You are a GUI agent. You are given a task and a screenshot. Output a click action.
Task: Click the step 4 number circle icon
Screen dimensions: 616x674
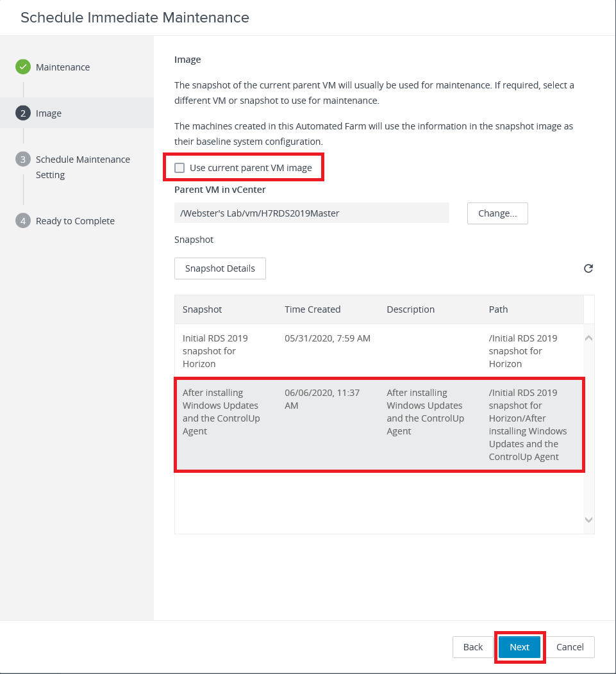[23, 221]
